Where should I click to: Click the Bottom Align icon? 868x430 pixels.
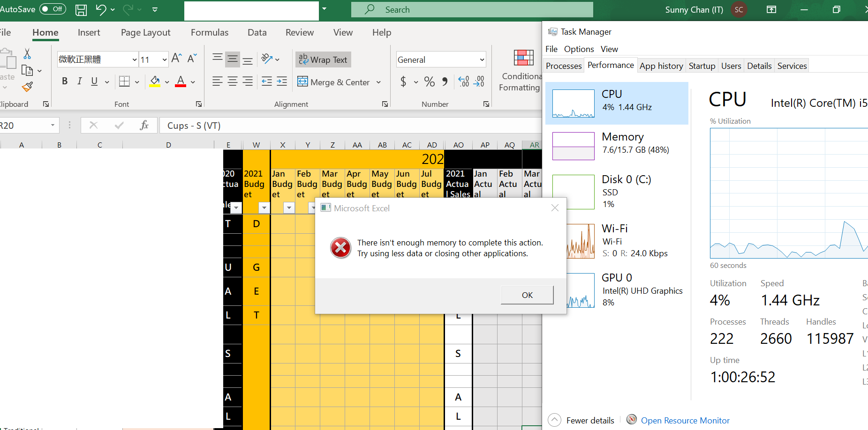[248, 60]
